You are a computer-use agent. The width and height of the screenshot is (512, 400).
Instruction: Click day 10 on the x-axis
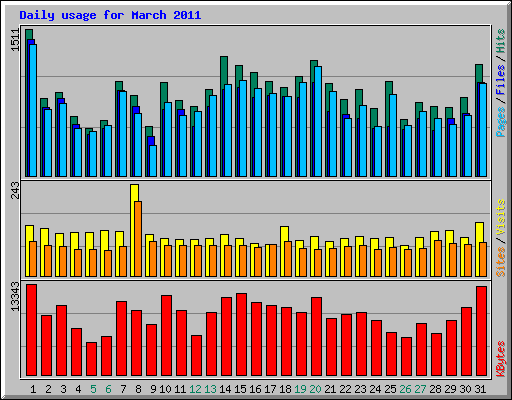(x=165, y=389)
